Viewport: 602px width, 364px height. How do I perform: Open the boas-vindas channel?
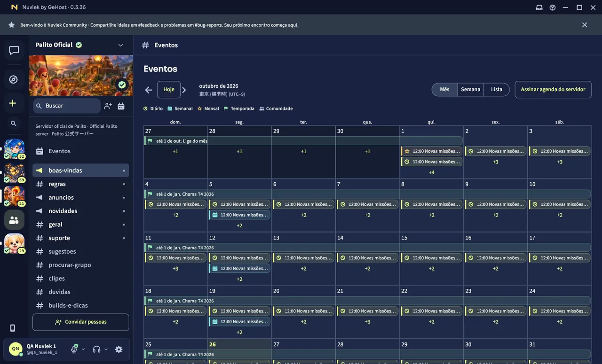click(81, 170)
